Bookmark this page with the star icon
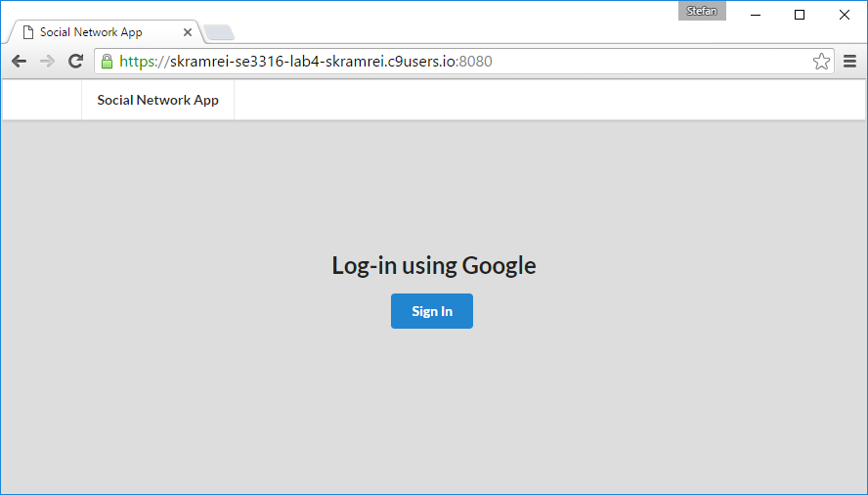Screen dimensions: 868x495 click(x=821, y=61)
